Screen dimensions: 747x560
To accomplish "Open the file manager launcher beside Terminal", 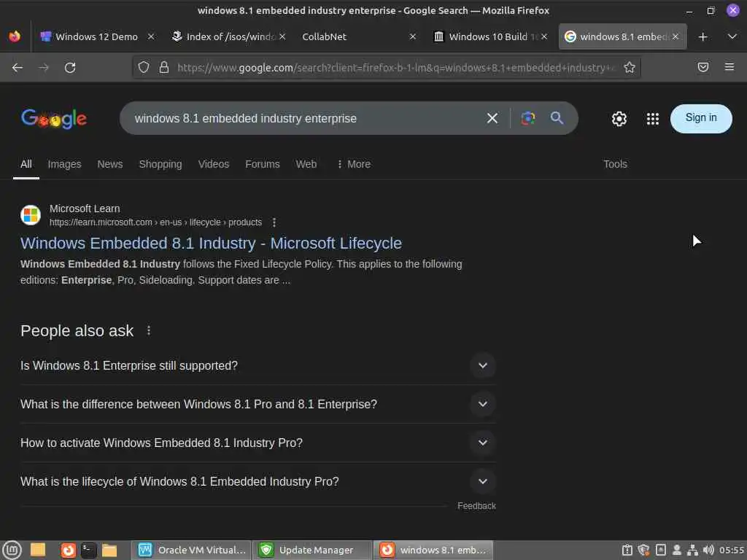I will pos(109,550).
